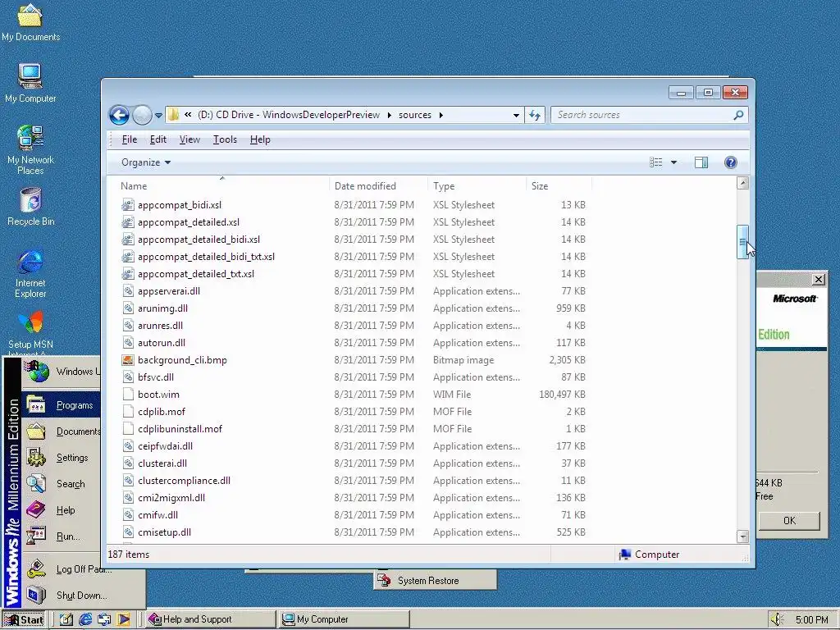
Task: Select autorun.dll file name
Action: coord(162,343)
